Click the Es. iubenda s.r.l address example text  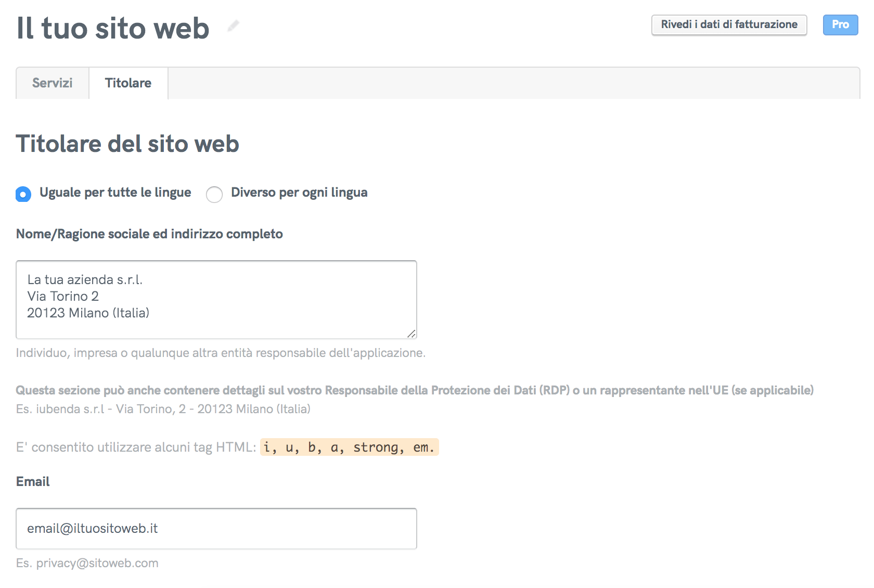tap(163, 409)
